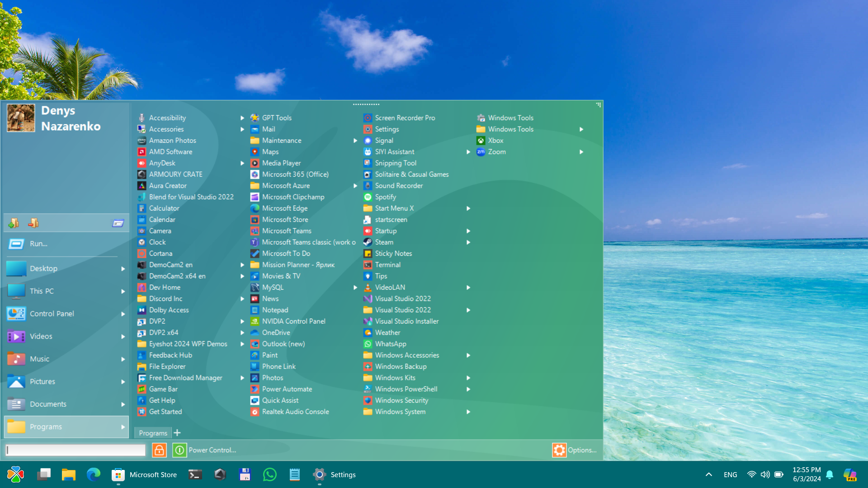Image resolution: width=868 pixels, height=488 pixels.
Task: Open WhatsApp from the taskbar
Action: (270, 474)
